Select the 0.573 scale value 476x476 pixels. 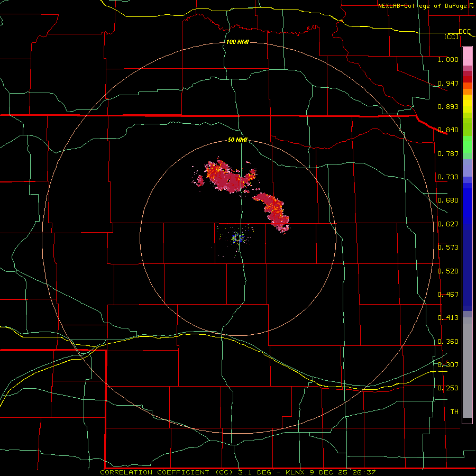click(x=448, y=248)
